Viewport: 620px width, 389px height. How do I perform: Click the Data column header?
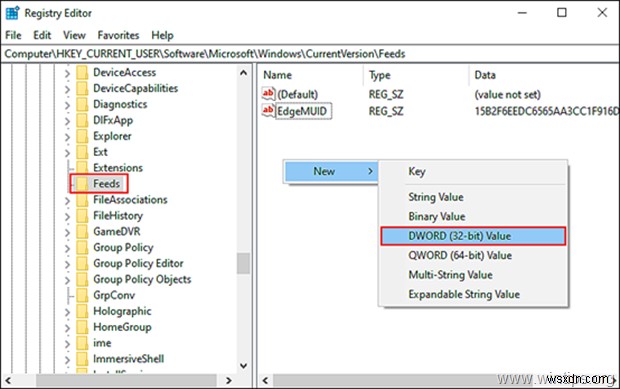(x=544, y=75)
